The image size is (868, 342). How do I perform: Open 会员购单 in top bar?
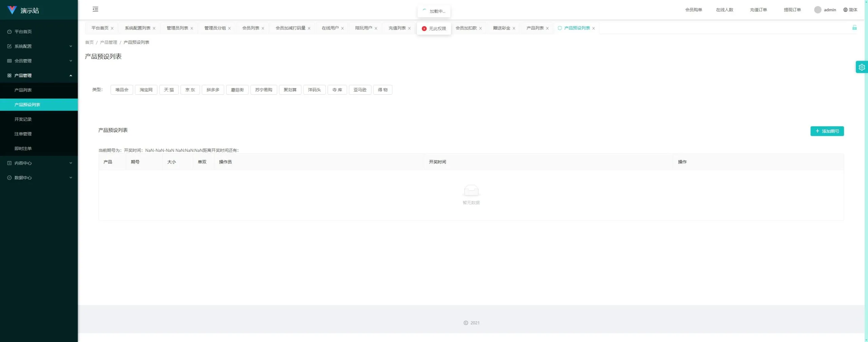(693, 10)
